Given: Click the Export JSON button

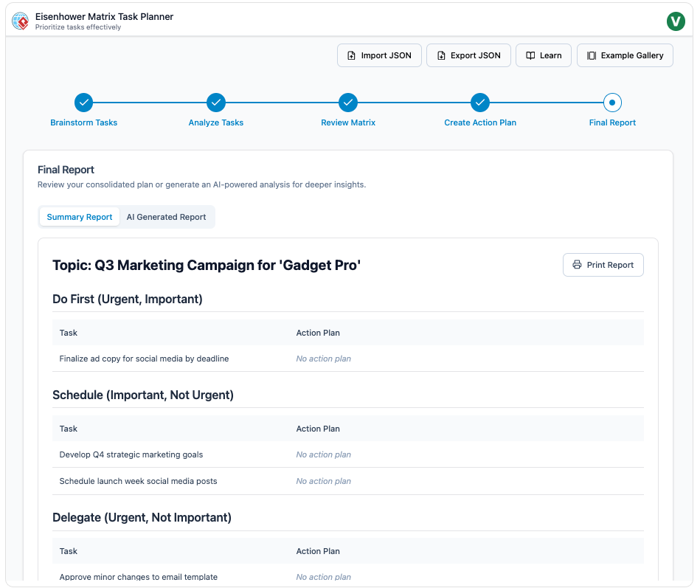Looking at the screenshot, I should (x=468, y=55).
